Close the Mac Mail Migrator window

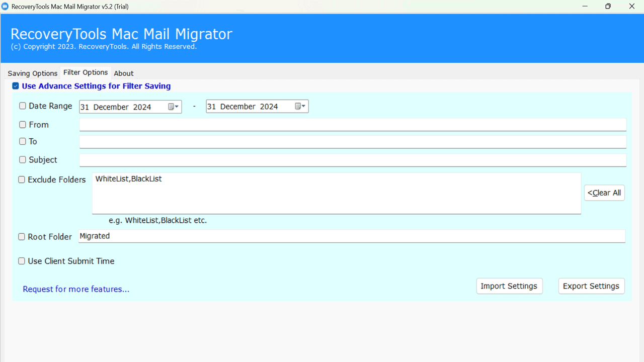click(632, 7)
